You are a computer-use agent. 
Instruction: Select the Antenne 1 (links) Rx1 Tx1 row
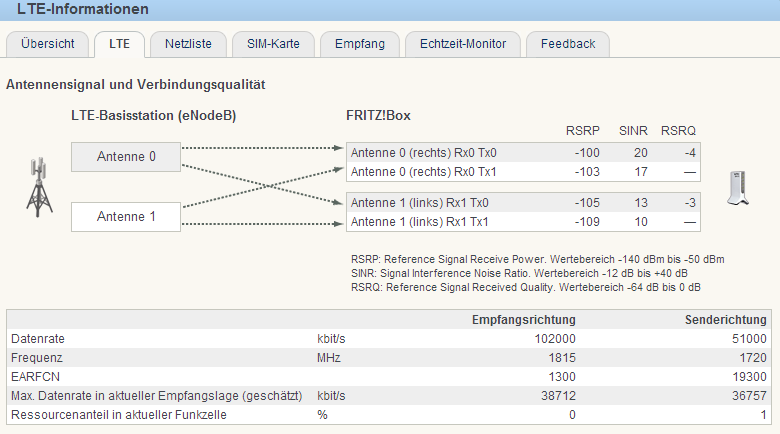(x=523, y=222)
